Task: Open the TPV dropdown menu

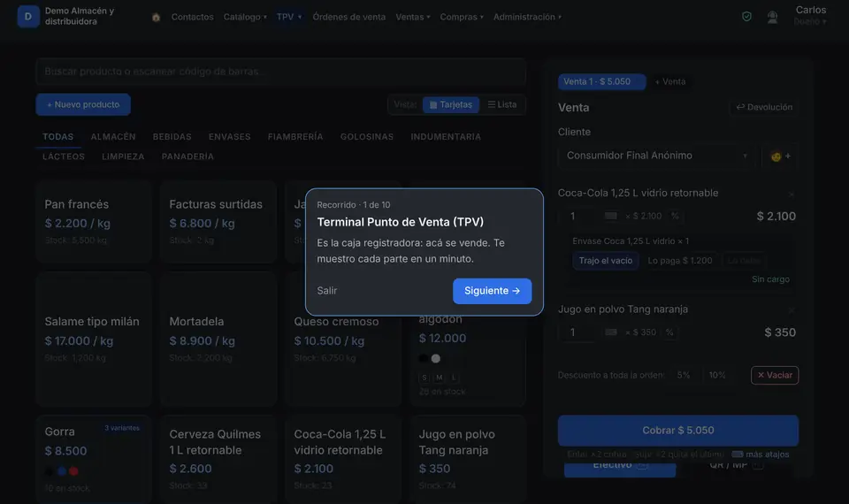Action: [289, 17]
